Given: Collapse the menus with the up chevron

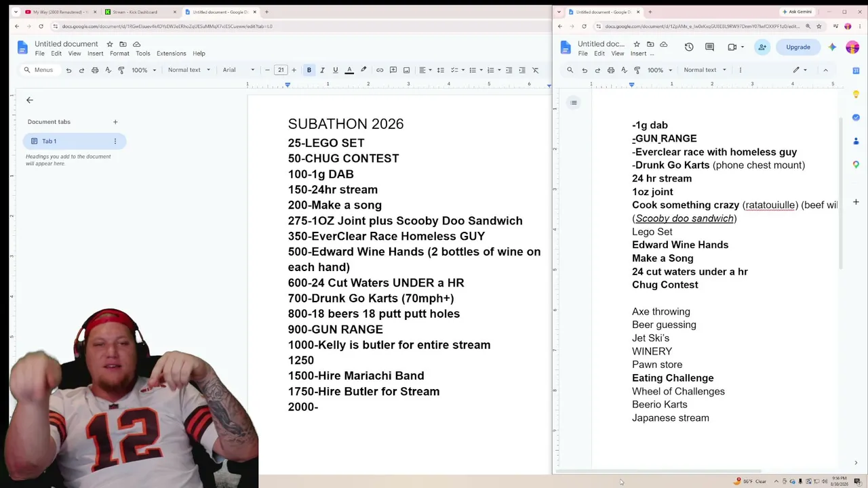Looking at the screenshot, I should click(825, 70).
